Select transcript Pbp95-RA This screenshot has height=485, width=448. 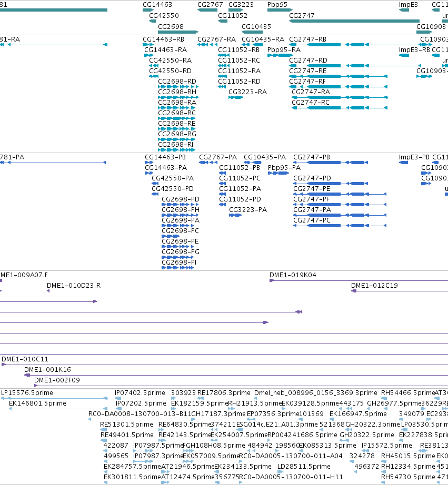pos(284,50)
